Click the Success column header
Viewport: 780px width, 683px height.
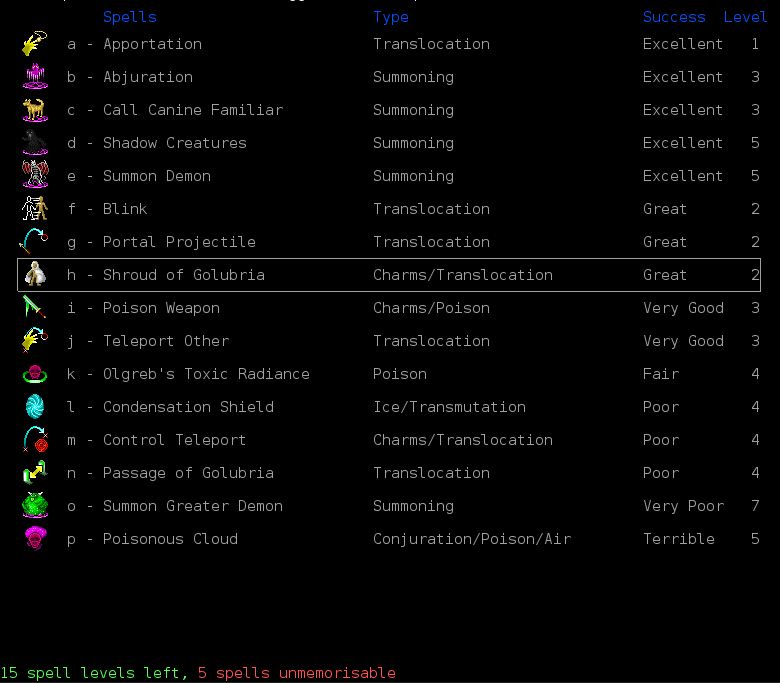pyautogui.click(x=674, y=17)
